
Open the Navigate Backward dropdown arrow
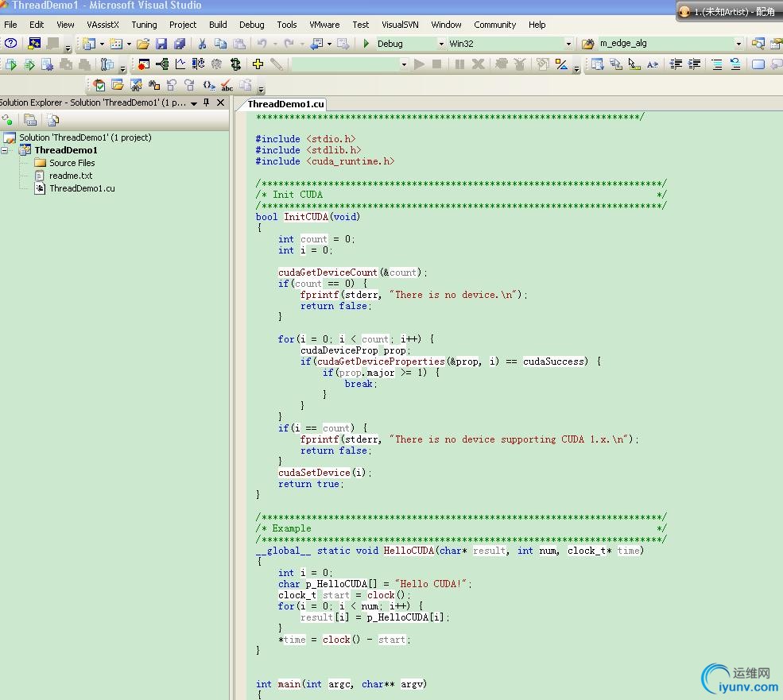pyautogui.click(x=329, y=44)
